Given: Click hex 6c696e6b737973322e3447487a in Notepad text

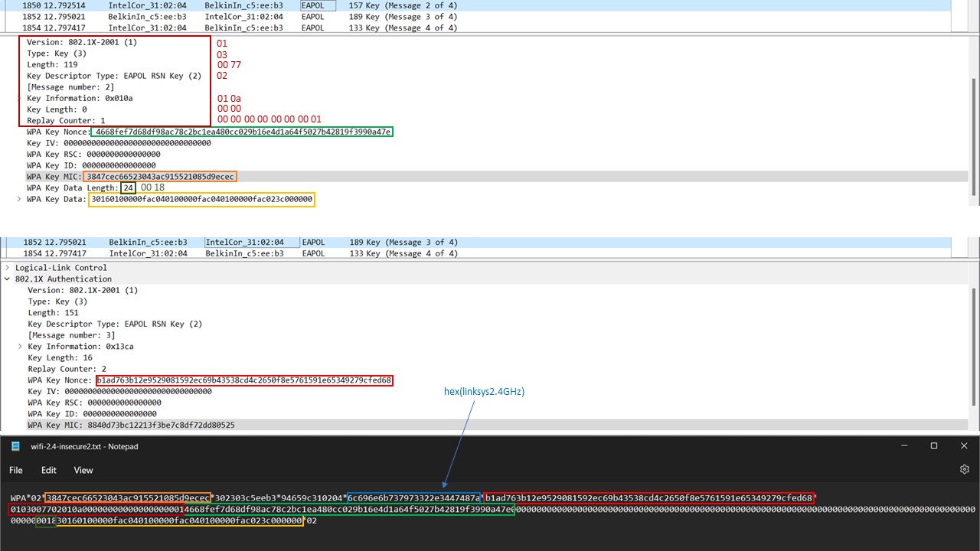Looking at the screenshot, I should (413, 498).
